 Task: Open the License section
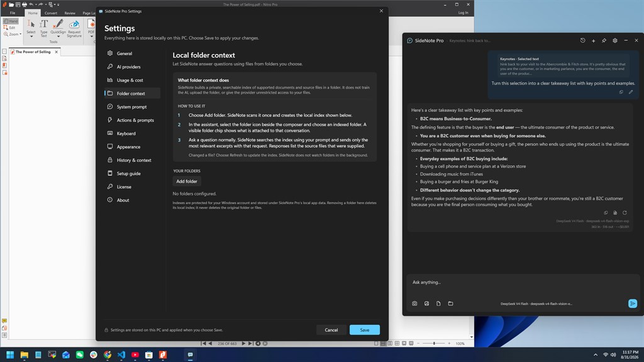click(x=132, y=187)
